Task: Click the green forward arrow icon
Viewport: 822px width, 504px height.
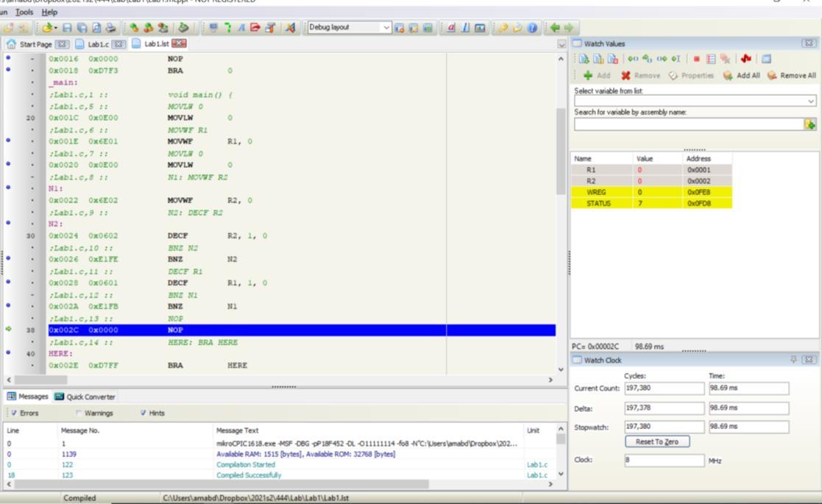Action: click(x=569, y=28)
